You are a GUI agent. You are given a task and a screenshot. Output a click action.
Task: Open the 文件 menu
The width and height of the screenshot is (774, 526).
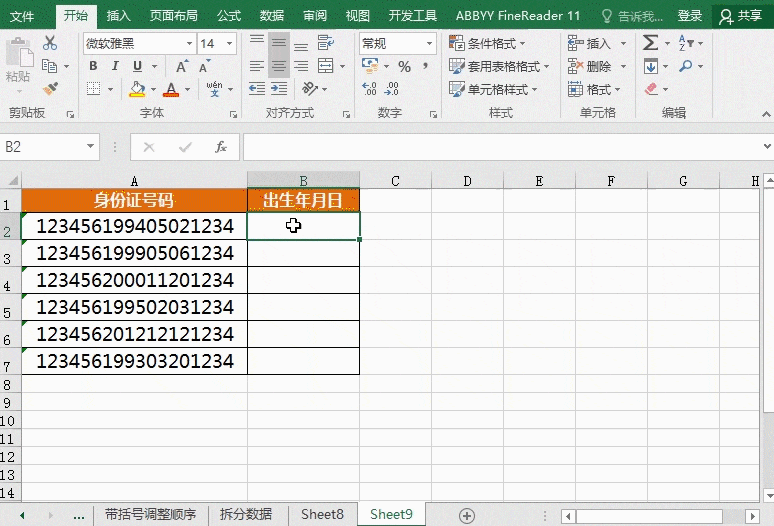pos(22,15)
